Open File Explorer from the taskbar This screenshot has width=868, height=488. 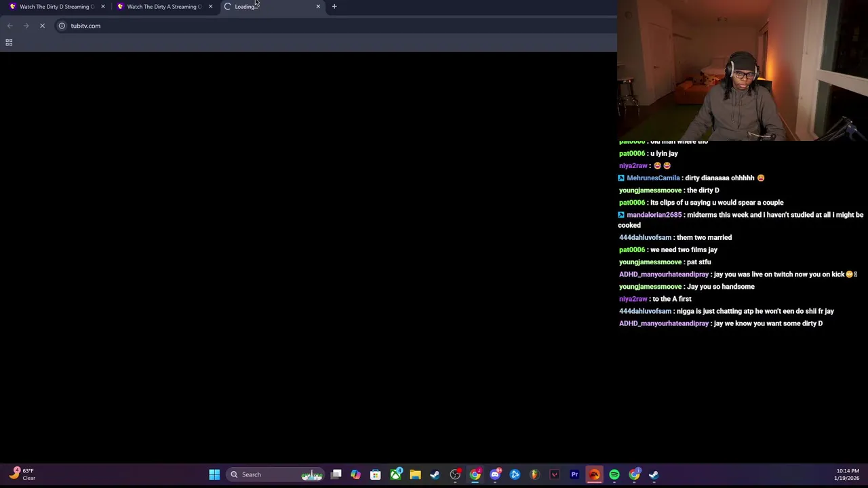click(415, 474)
